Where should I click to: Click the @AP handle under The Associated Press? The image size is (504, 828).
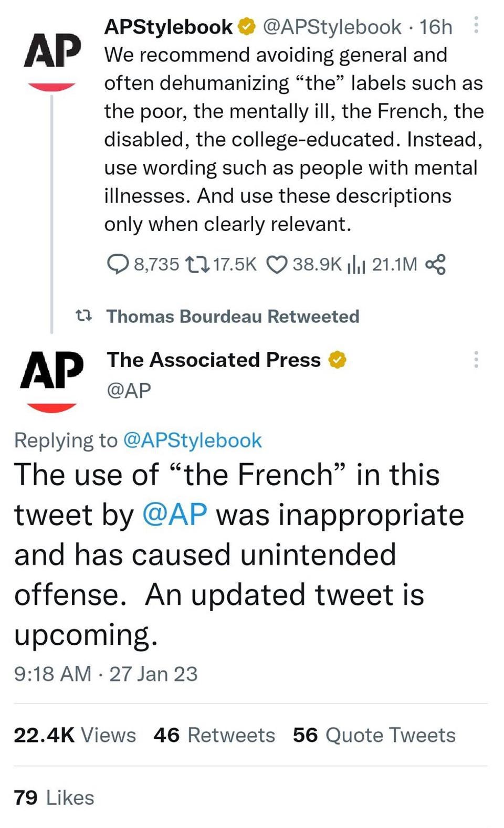(128, 389)
